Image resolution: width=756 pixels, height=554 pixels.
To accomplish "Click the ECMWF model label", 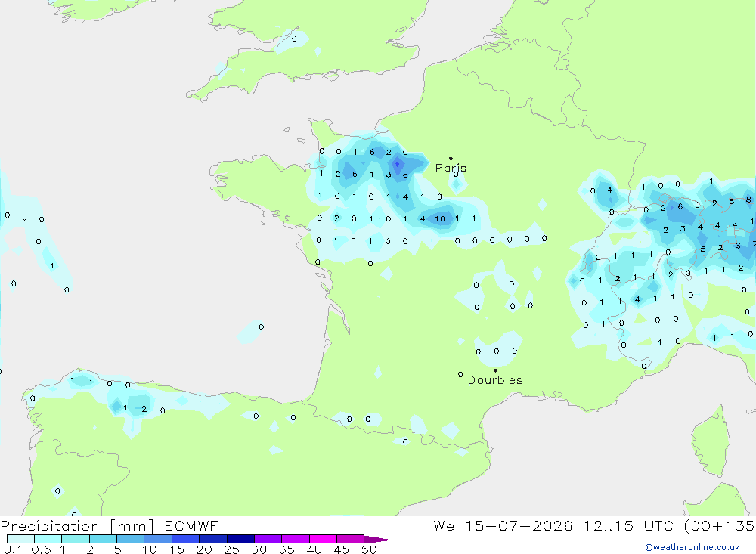I will [x=191, y=526].
